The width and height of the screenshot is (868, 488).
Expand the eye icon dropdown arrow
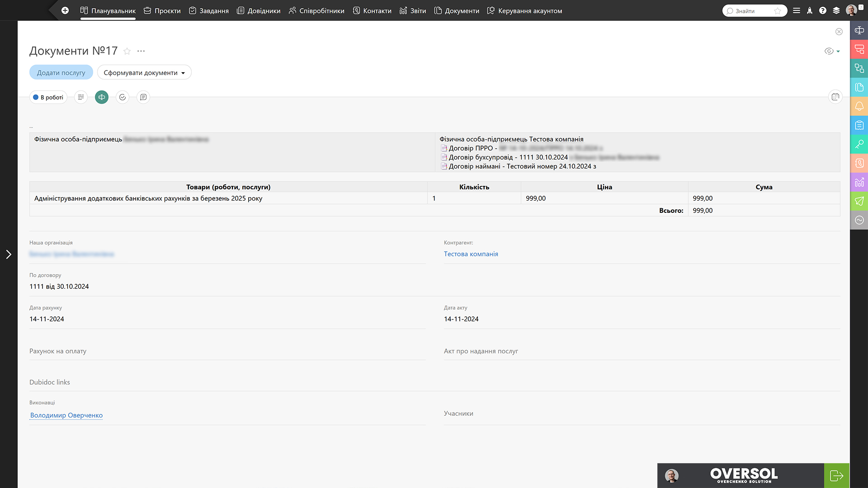coord(838,52)
